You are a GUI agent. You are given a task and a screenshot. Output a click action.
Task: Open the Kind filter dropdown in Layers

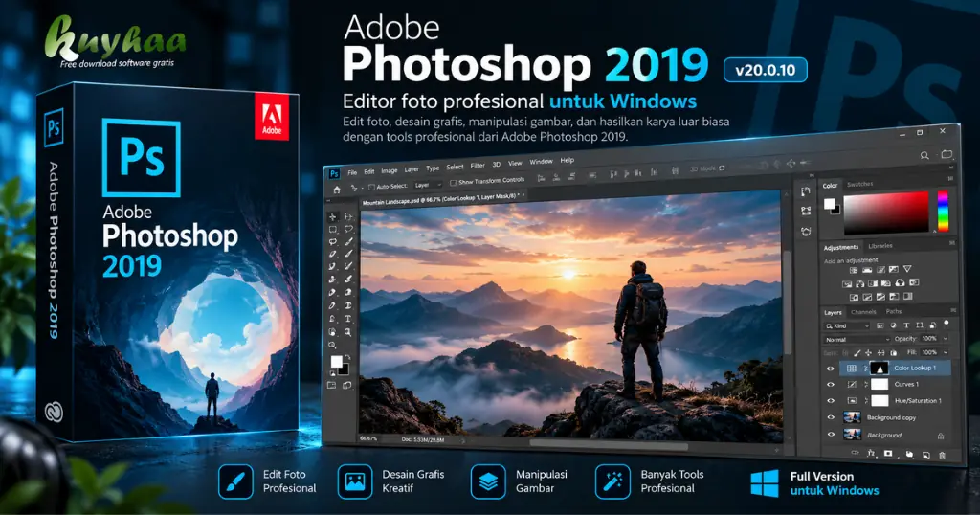848,326
